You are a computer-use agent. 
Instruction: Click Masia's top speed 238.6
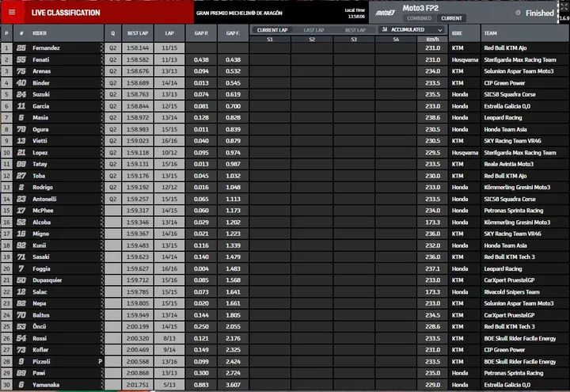(x=432, y=118)
